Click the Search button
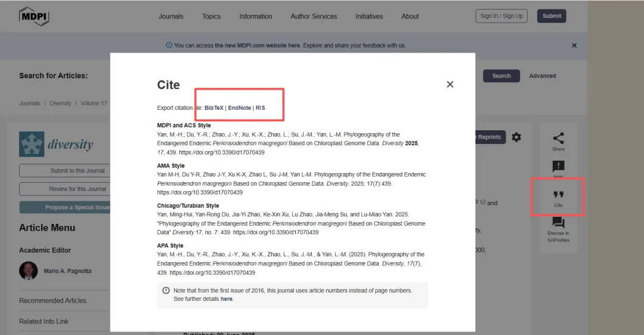Image resolution: width=644 pixels, height=335 pixels. pos(501,76)
